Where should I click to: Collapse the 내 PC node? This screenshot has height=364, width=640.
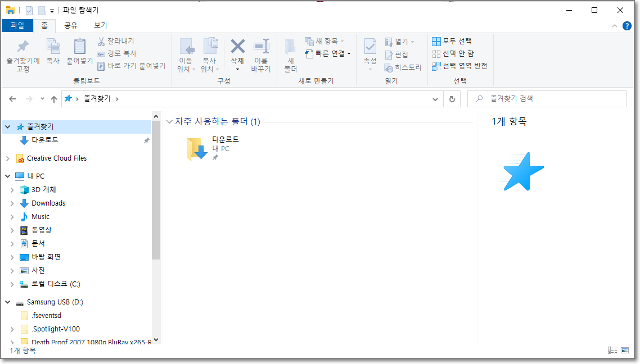(8, 176)
